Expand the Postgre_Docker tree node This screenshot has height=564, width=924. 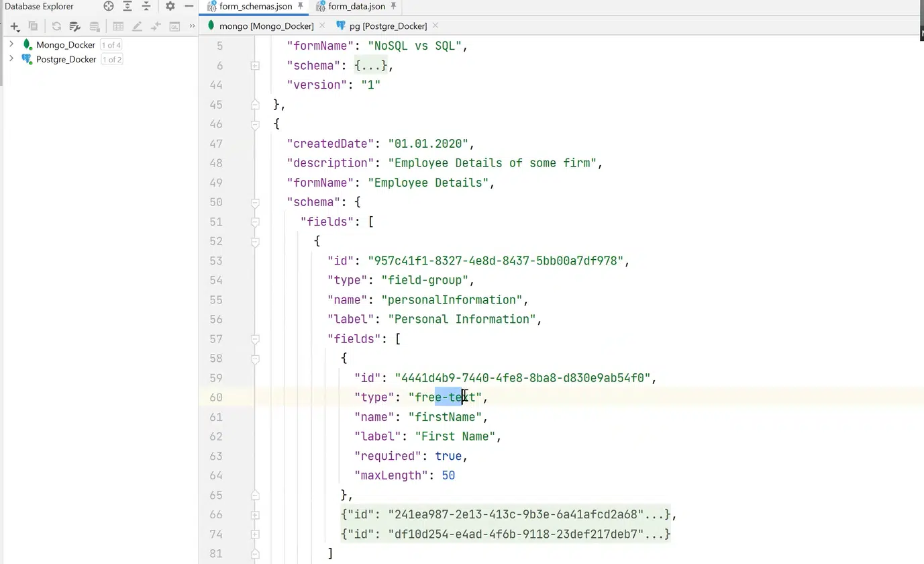[11, 59]
